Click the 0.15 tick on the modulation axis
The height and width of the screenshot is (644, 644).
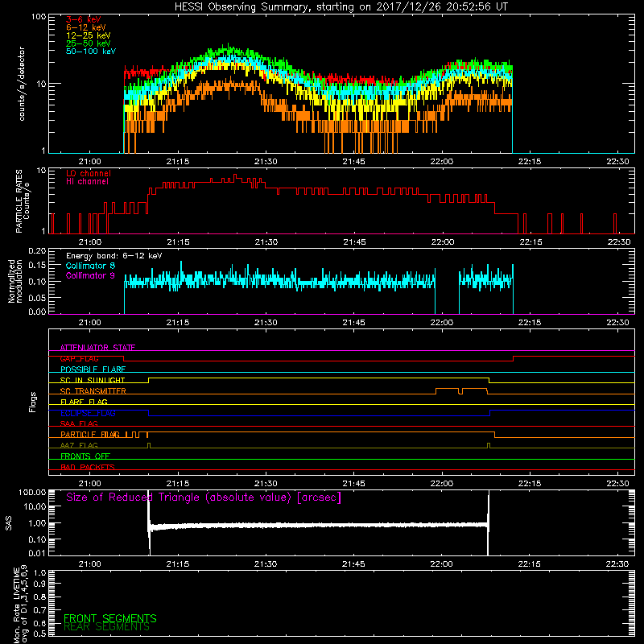(x=37, y=266)
